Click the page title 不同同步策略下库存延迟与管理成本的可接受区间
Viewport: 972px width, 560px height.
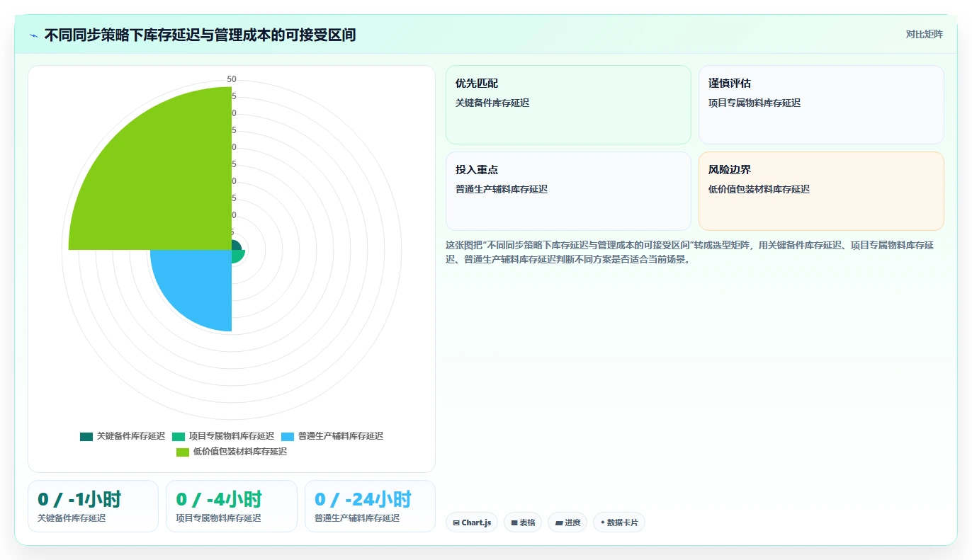click(x=200, y=35)
